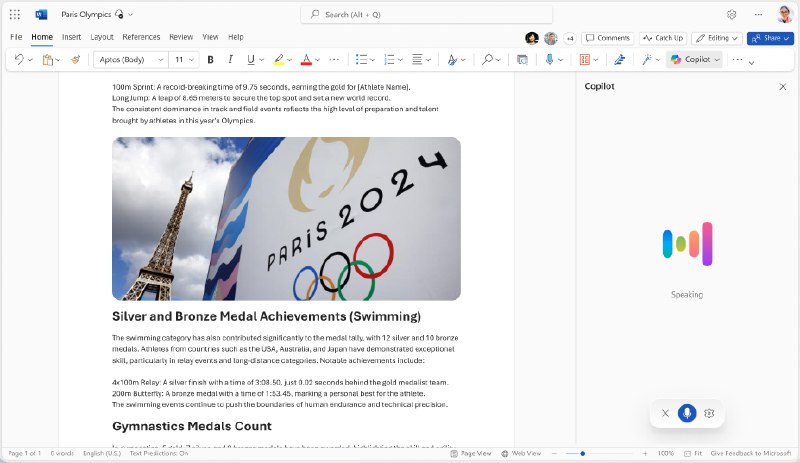Screen dimensions: 800x463
Task: Open the text Styles icon
Action: pos(452,60)
